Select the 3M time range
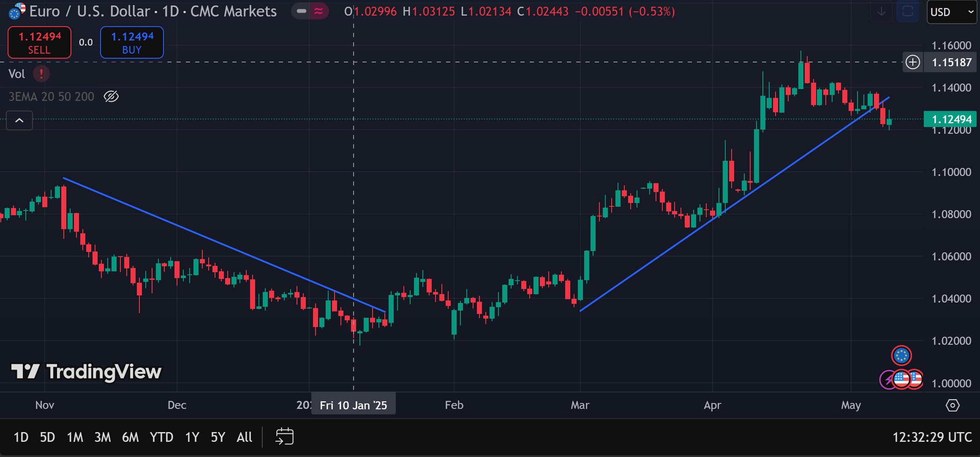The width and height of the screenshot is (980, 457). [x=102, y=437]
